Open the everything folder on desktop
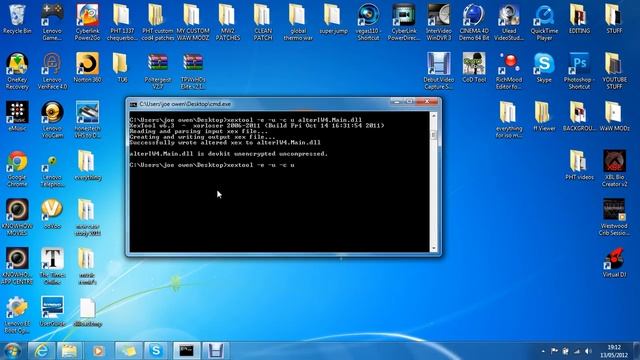The width and height of the screenshot is (640, 360). (x=87, y=165)
